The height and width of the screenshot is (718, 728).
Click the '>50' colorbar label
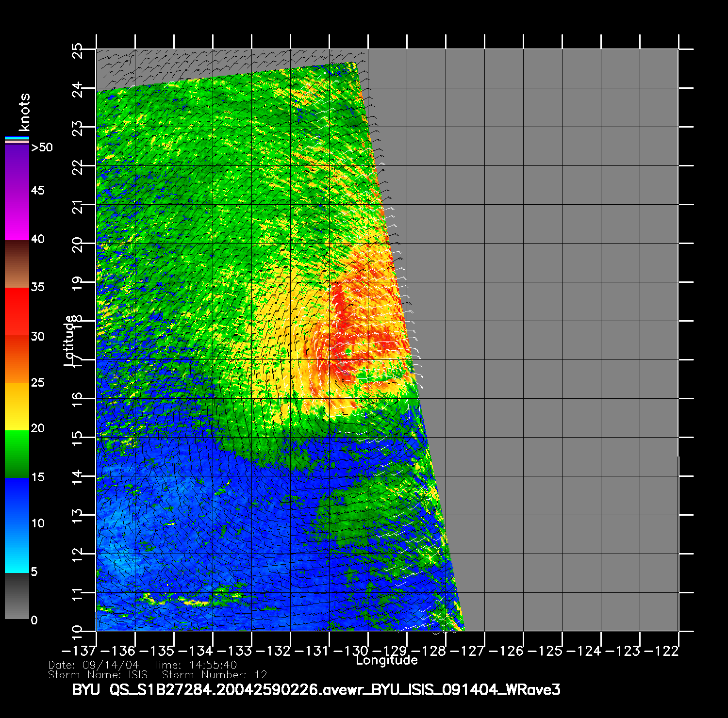pos(42,147)
